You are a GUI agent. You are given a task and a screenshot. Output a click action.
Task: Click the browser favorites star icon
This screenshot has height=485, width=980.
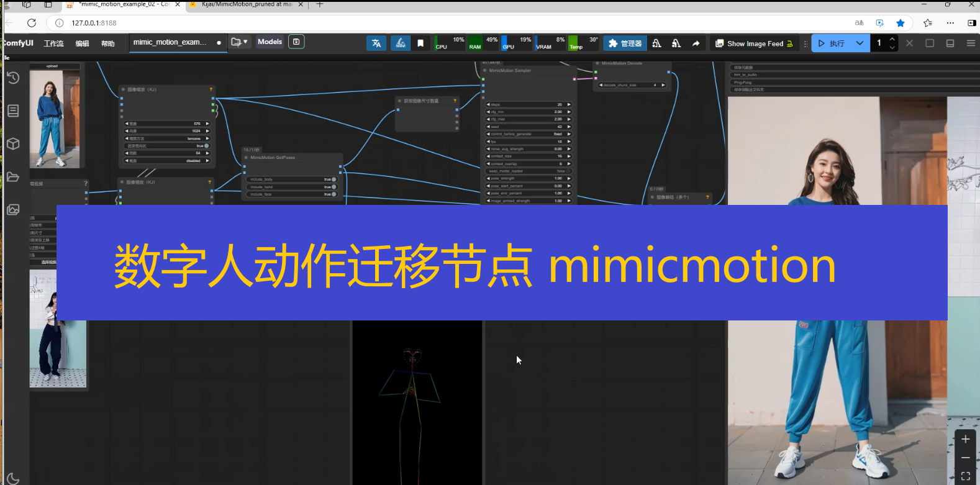901,23
